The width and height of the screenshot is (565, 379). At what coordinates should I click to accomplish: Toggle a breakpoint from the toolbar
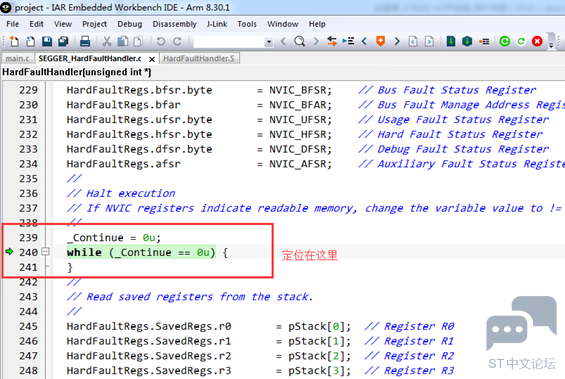click(484, 42)
